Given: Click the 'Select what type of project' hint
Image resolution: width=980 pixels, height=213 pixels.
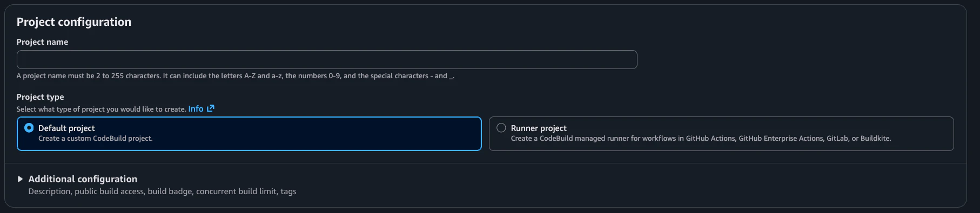Looking at the screenshot, I should pos(101,109).
